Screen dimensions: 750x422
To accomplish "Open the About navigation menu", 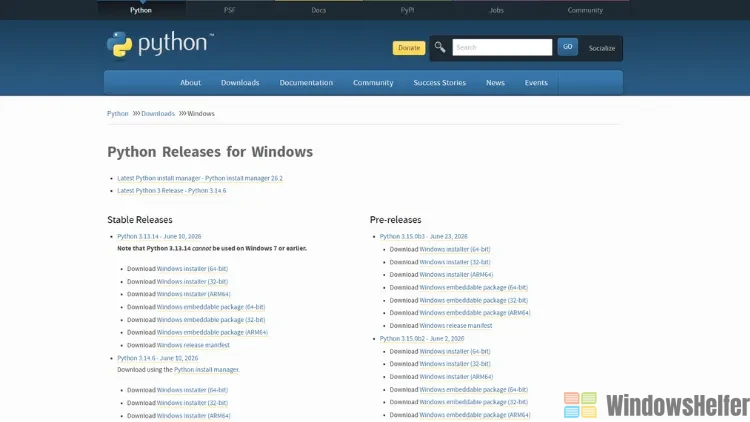I will point(190,83).
